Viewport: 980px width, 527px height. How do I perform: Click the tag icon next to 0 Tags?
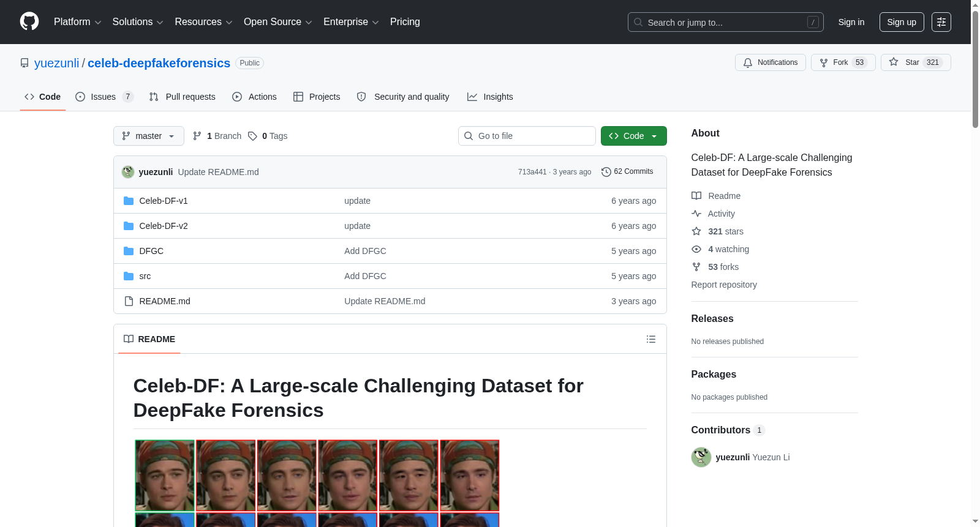click(x=252, y=136)
